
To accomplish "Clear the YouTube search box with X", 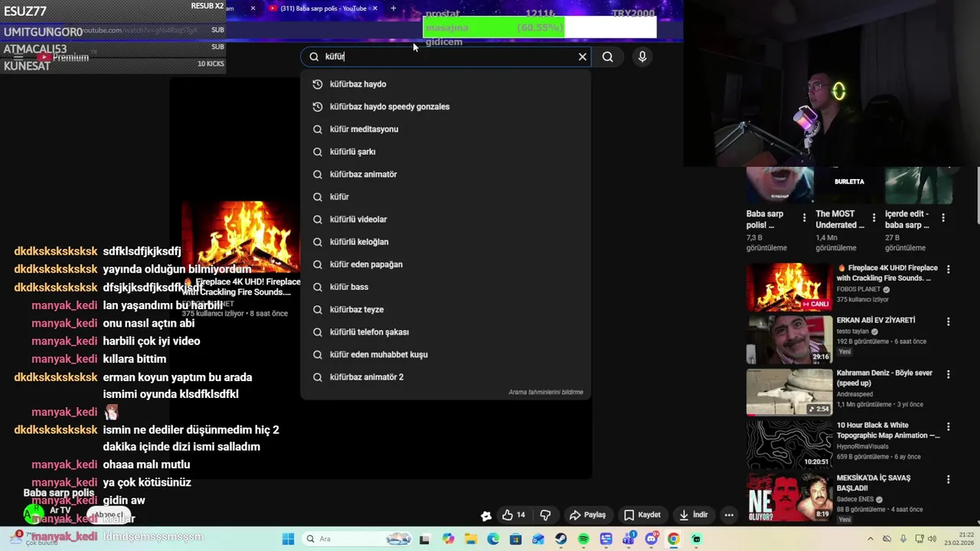I will point(583,57).
